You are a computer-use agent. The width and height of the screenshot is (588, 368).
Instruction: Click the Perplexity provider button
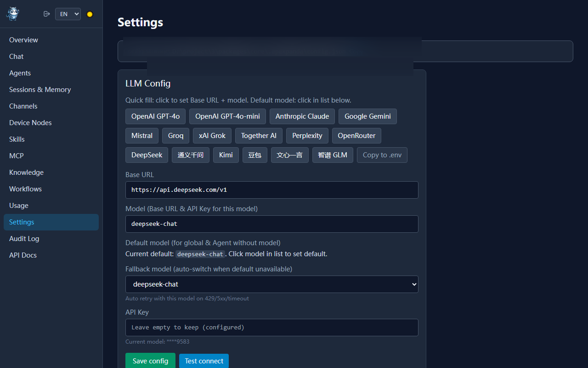(x=307, y=136)
